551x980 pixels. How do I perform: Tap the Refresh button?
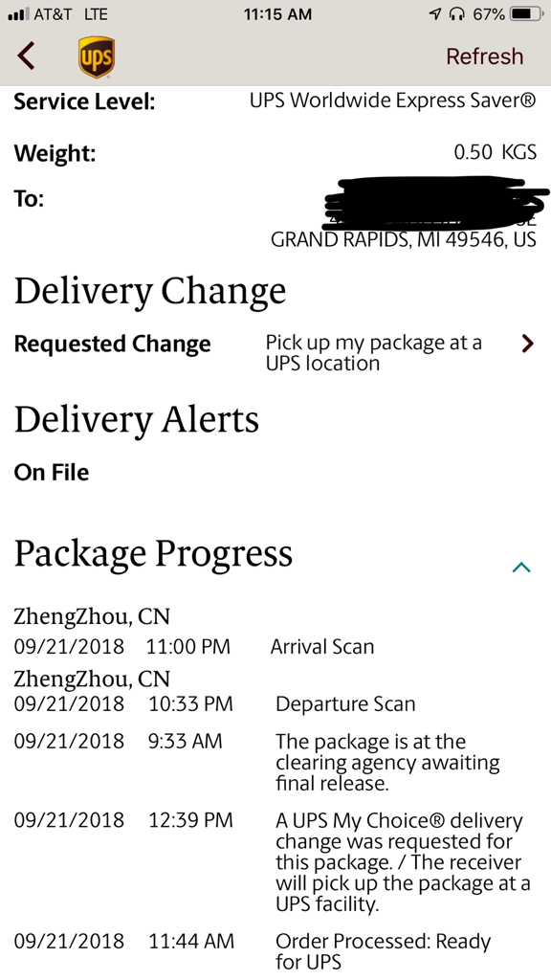(484, 56)
